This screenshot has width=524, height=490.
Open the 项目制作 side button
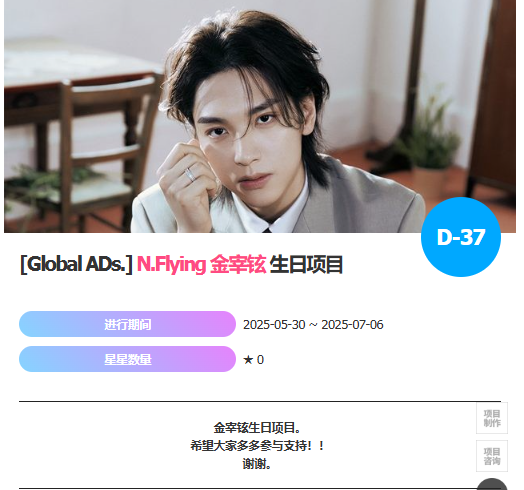pyautogui.click(x=492, y=418)
